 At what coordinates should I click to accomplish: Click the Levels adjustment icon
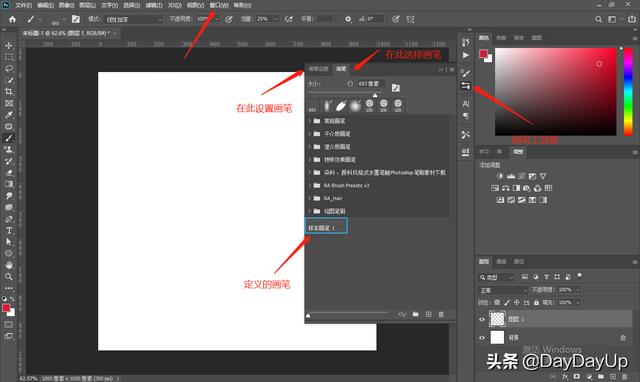coord(511,176)
